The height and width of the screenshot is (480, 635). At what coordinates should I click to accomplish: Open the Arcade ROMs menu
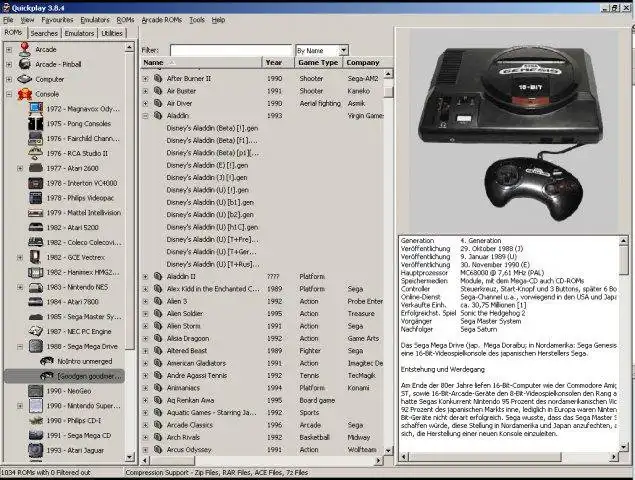(162, 20)
